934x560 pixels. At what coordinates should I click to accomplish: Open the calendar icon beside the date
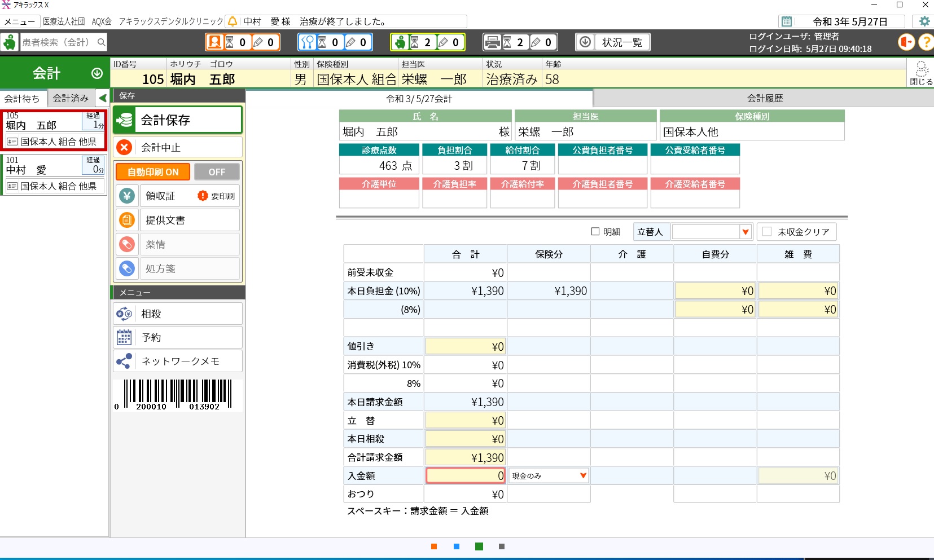click(786, 21)
